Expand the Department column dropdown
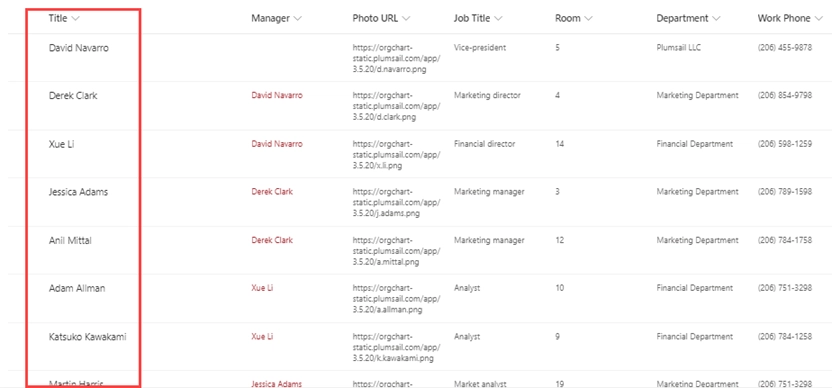This screenshot has width=832, height=388. [688, 18]
